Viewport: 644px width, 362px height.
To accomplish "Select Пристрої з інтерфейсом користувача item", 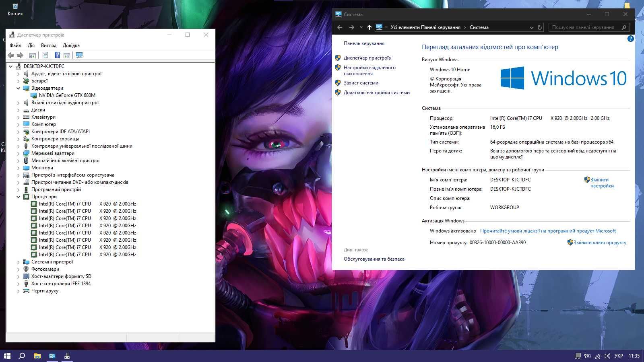I will coord(72,175).
